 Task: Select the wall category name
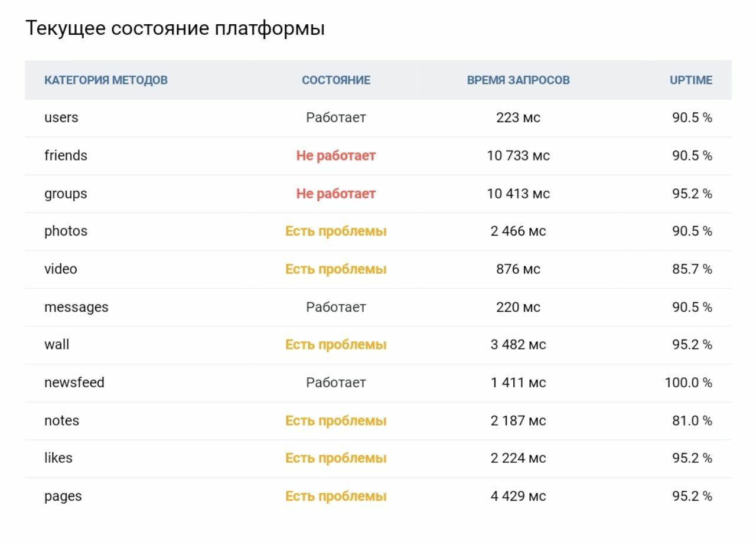(x=57, y=345)
